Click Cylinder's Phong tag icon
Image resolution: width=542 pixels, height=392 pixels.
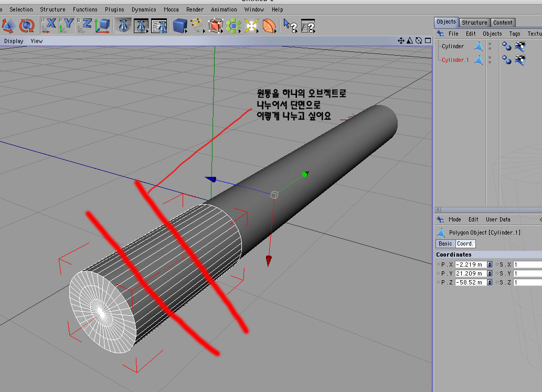(507, 46)
